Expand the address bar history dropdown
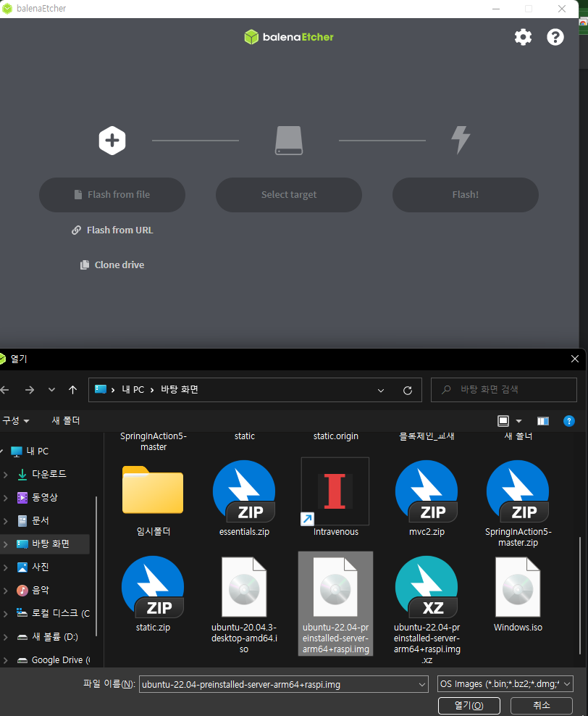Screen dimensions: 588x716 (381, 391)
